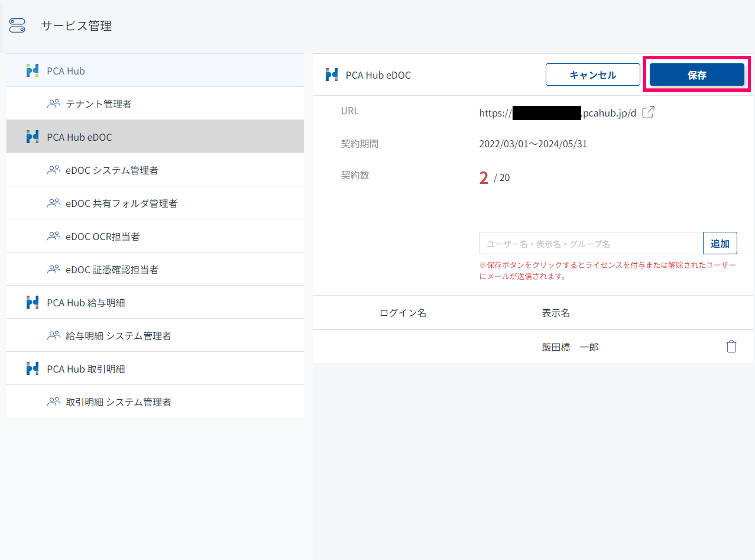The width and height of the screenshot is (755, 560).
Task: Select eDOC 証憑確認担当者 entry
Action: tap(112, 269)
